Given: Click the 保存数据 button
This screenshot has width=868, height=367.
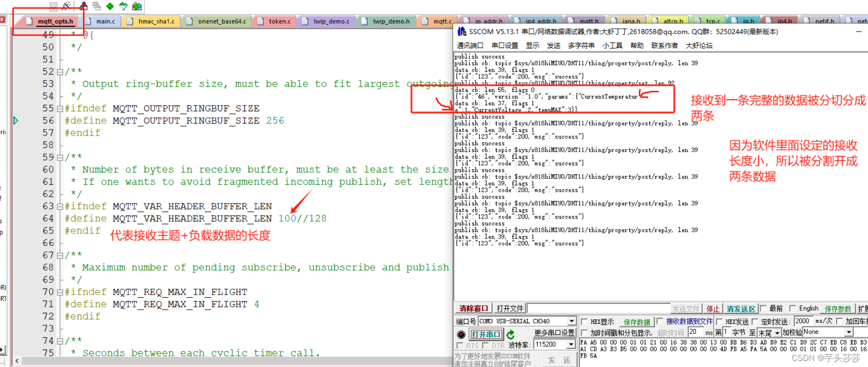Looking at the screenshot, I should 637,322.
